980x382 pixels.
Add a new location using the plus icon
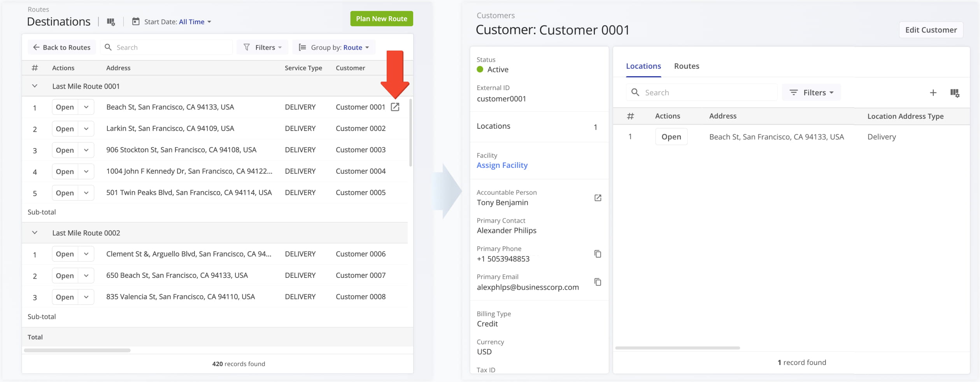(933, 92)
